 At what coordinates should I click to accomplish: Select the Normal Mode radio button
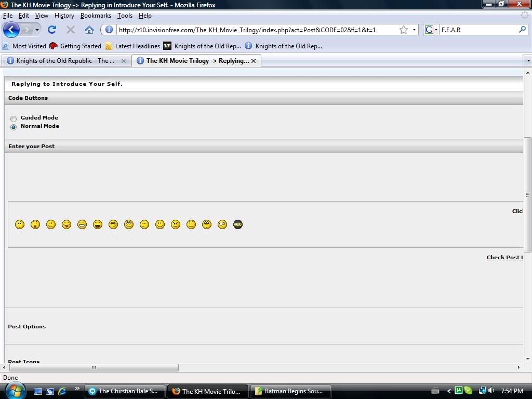14,127
